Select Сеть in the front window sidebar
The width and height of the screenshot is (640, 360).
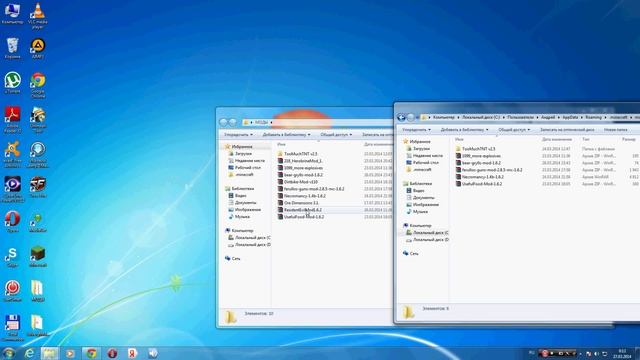(x=414, y=253)
